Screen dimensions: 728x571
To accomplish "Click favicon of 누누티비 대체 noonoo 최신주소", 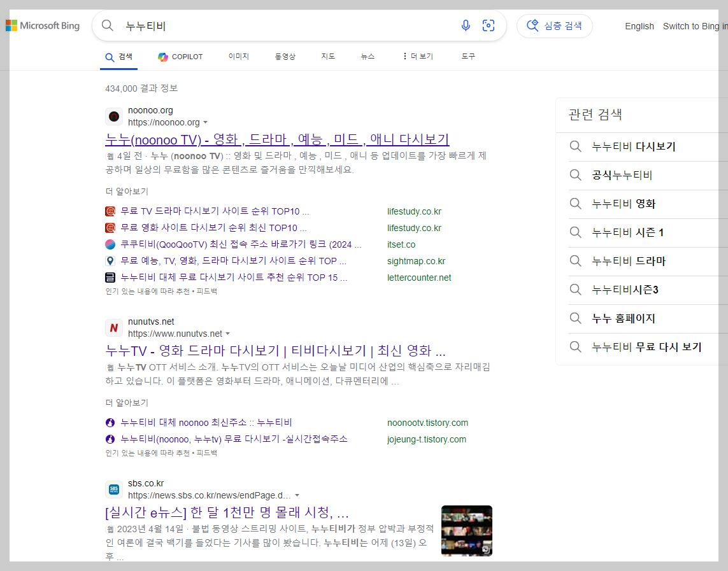I will coord(110,423).
